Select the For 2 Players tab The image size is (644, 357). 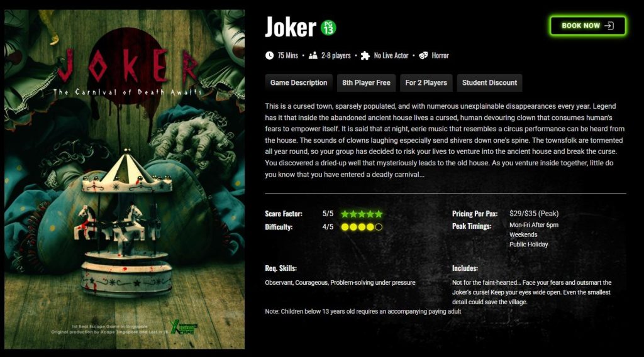coord(426,83)
